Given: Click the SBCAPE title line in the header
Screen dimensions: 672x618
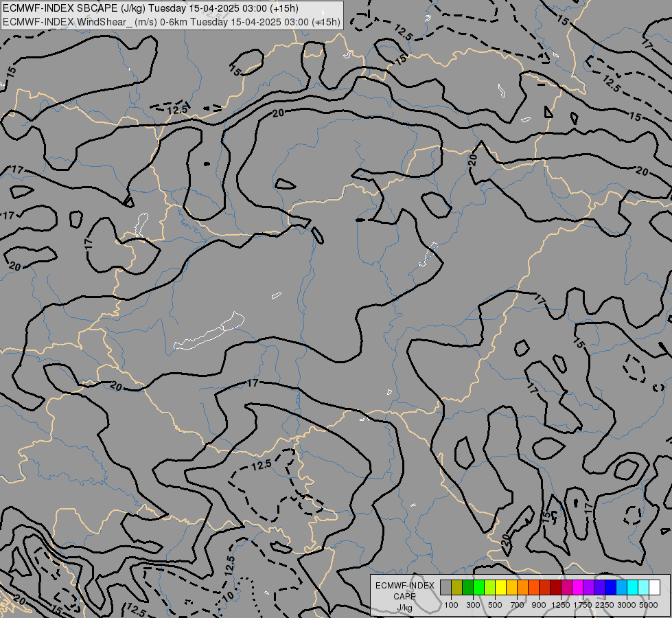Looking at the screenshot, I should 150,8.
